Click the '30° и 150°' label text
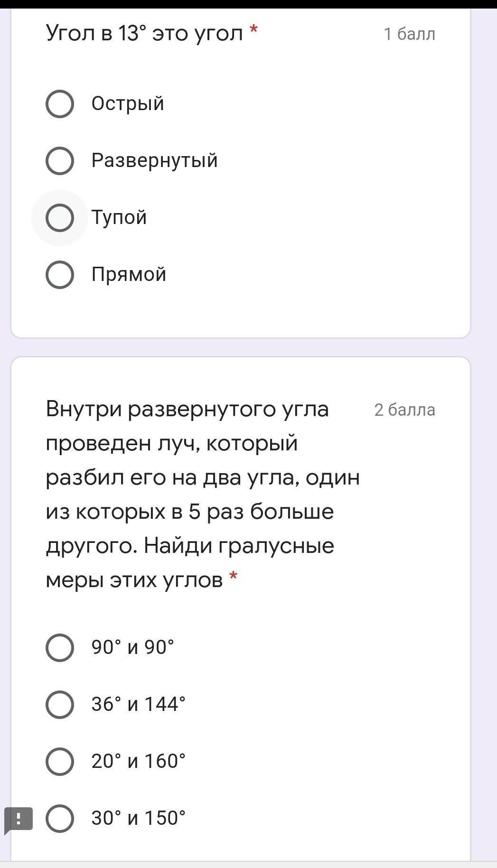Screen dimensions: 497x868 (x=138, y=818)
